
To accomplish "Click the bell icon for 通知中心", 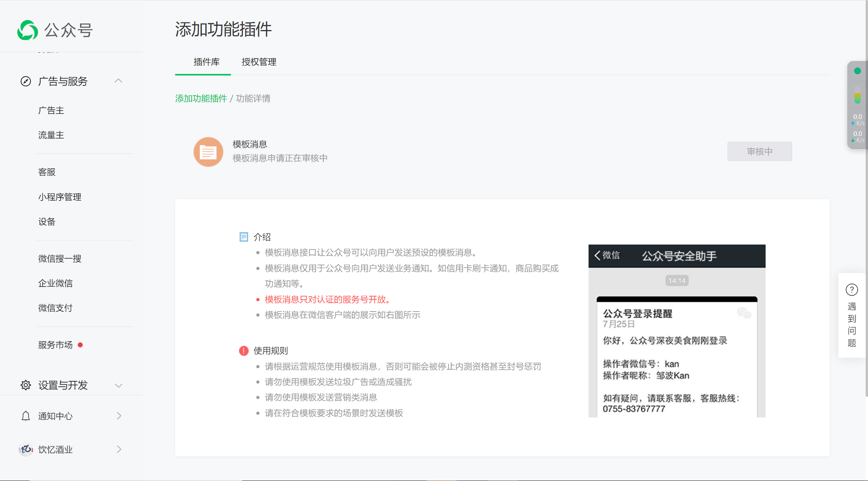I will pyautogui.click(x=26, y=416).
